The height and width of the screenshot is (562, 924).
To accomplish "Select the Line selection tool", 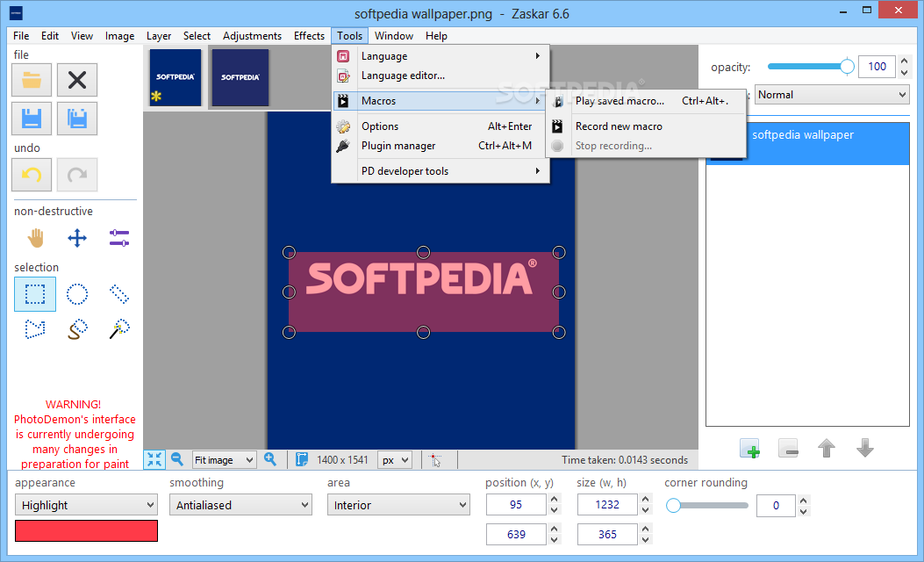I will pos(119,293).
